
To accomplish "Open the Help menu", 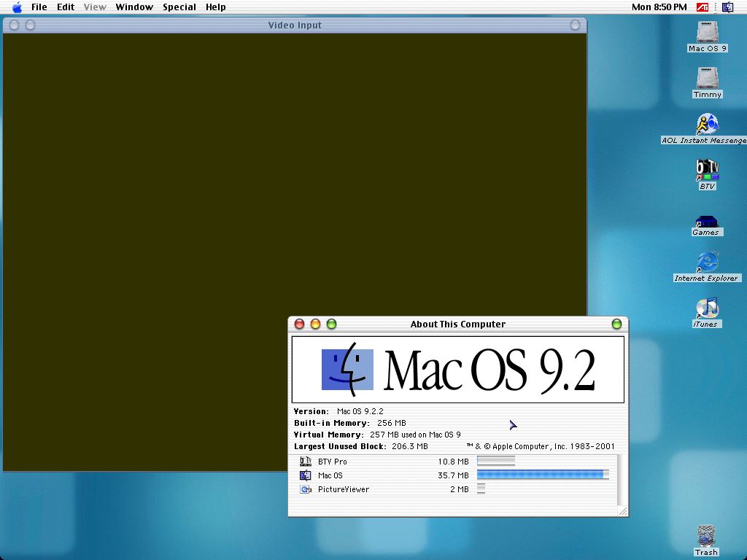I will (x=216, y=7).
